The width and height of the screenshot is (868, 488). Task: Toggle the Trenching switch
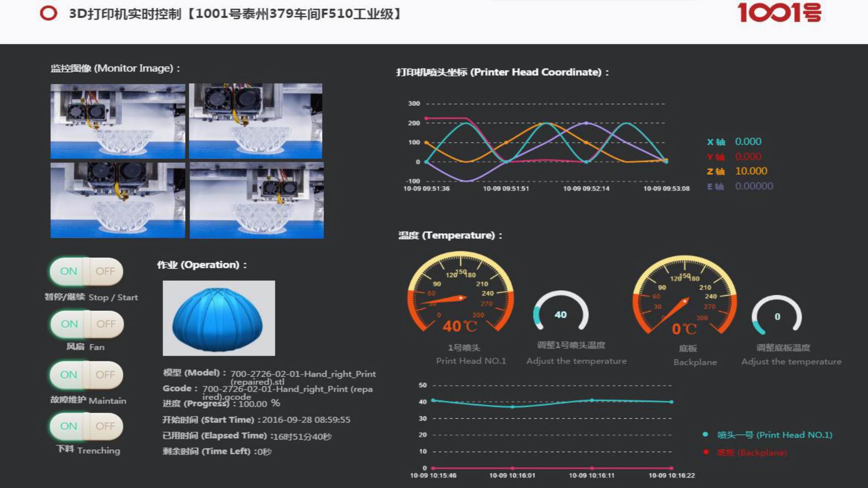86,426
